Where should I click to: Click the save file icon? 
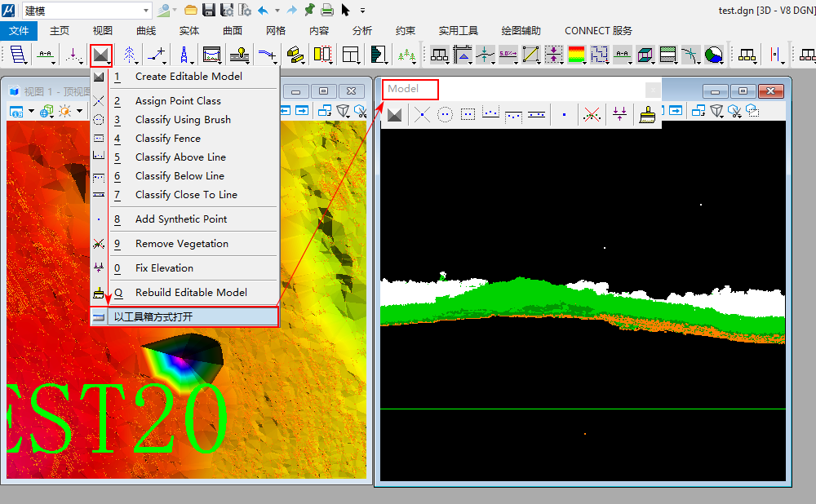pos(209,11)
